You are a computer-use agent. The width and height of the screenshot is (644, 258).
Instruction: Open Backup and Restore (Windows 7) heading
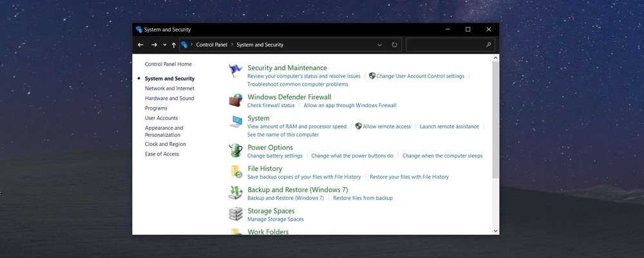coord(298,190)
